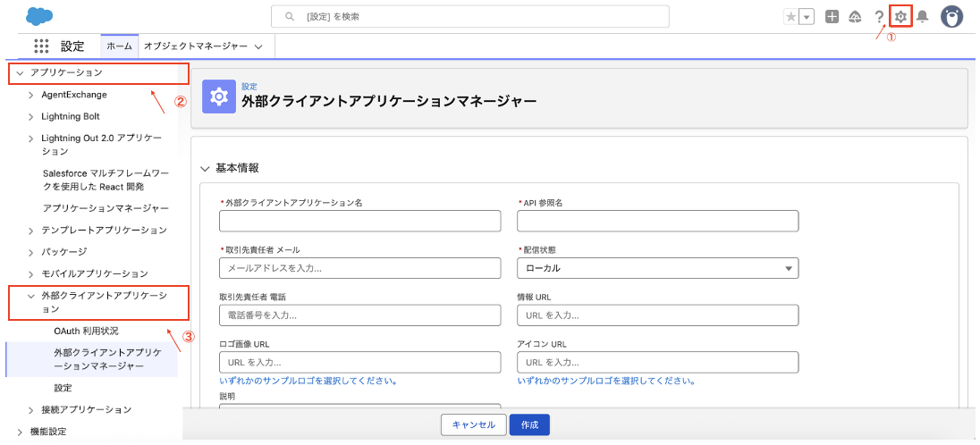The height and width of the screenshot is (445, 980).
Task: Switch to the ホーム tab
Action: tap(120, 46)
